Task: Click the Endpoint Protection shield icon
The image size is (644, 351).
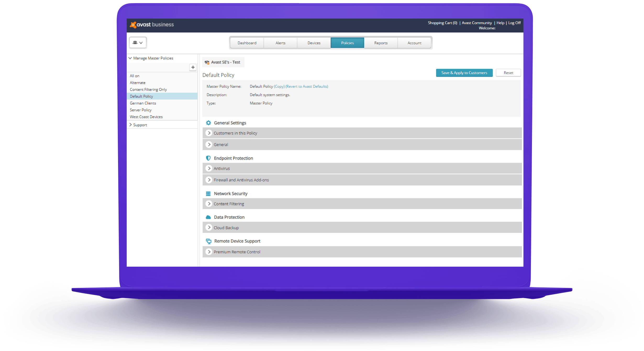Action: click(x=208, y=158)
